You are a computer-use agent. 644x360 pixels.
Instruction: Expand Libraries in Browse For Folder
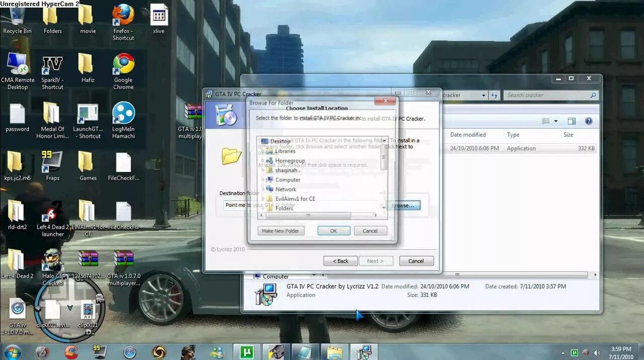point(263,151)
